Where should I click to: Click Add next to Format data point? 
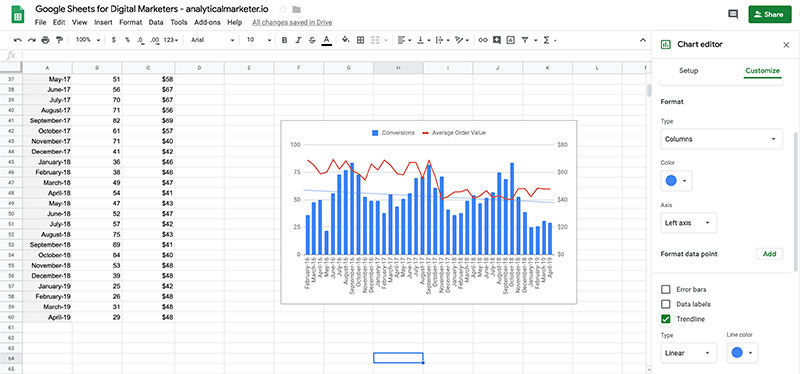pyautogui.click(x=769, y=254)
